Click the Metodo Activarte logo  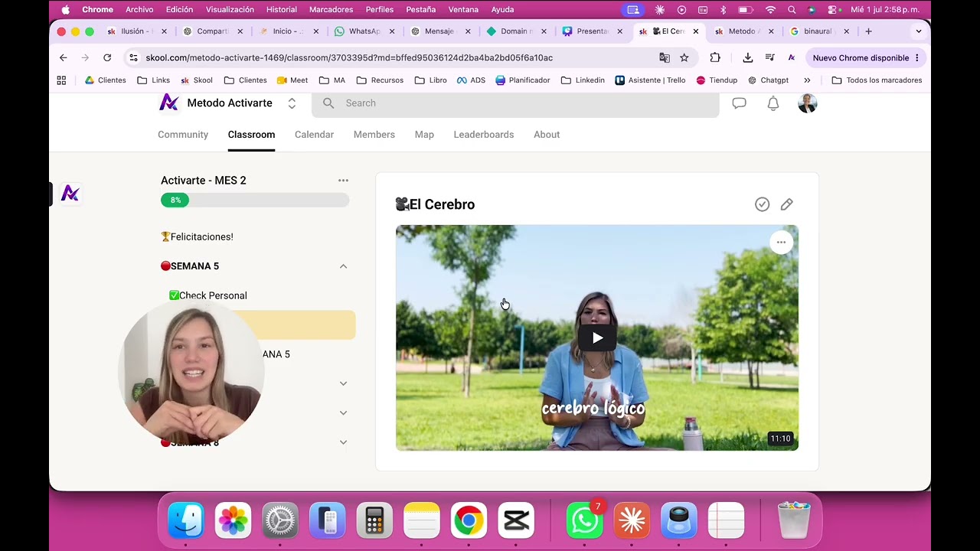(x=168, y=103)
